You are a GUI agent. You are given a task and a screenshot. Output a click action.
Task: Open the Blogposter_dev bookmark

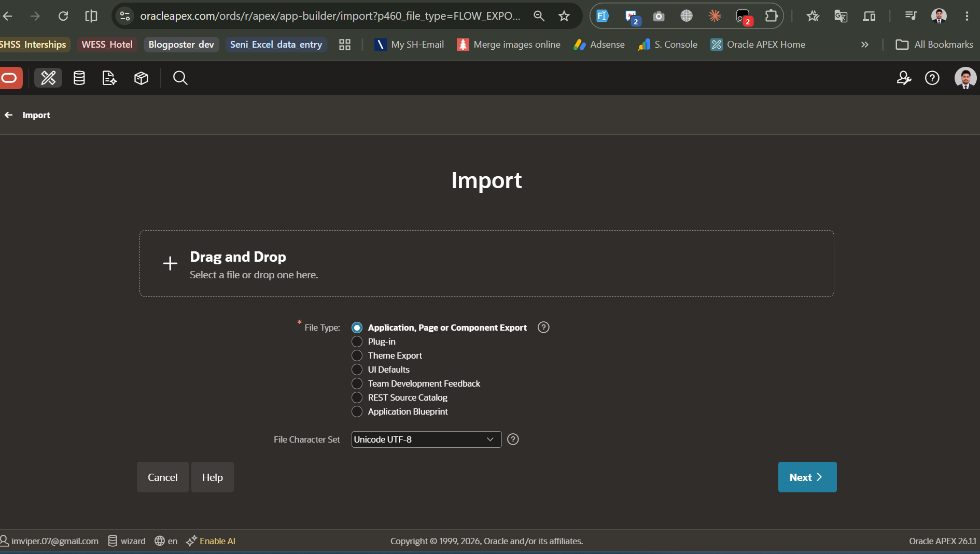181,45
